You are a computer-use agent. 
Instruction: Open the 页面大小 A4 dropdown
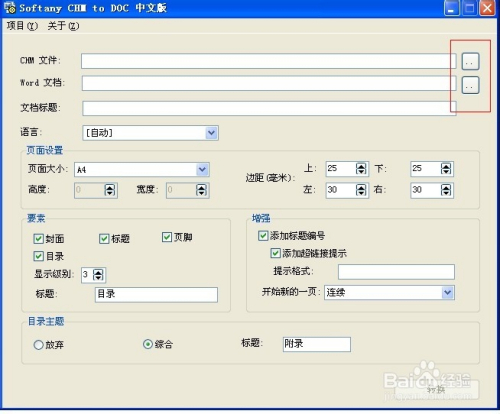tap(202, 169)
